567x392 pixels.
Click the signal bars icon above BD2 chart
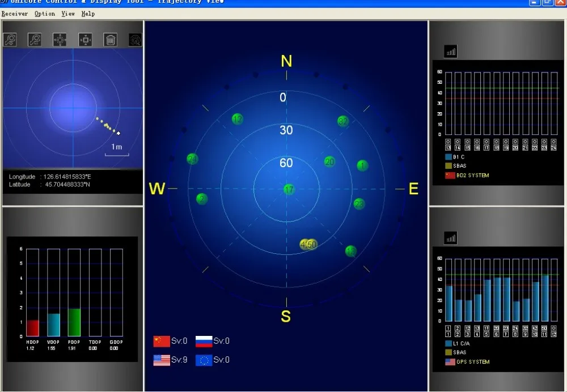(451, 52)
